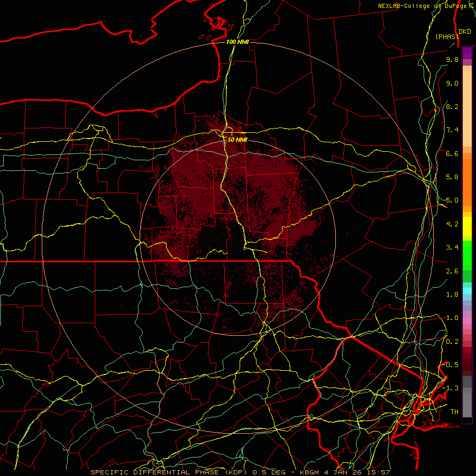The width and height of the screenshot is (476, 476).
Task: Click the 7.4 scale label
Action: tap(452, 130)
